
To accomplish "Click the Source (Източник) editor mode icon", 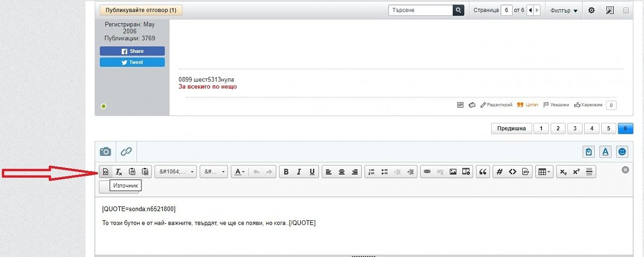I will pos(105,172).
